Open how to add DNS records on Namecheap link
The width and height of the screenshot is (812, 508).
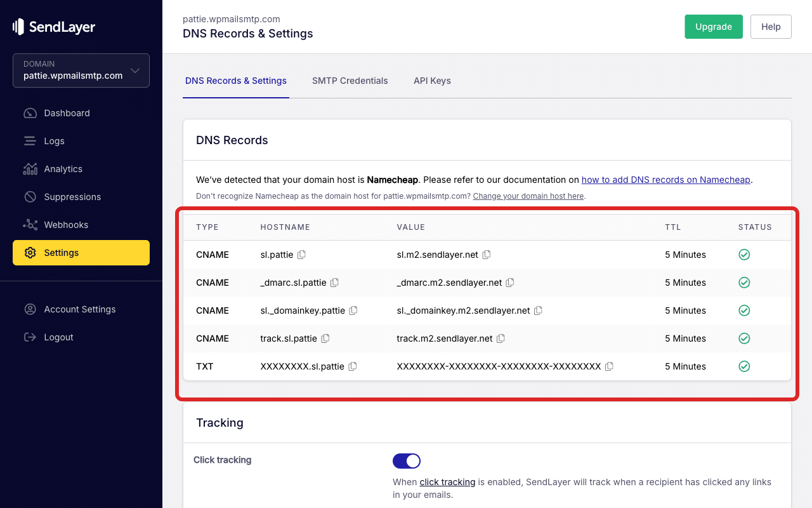pyautogui.click(x=666, y=180)
